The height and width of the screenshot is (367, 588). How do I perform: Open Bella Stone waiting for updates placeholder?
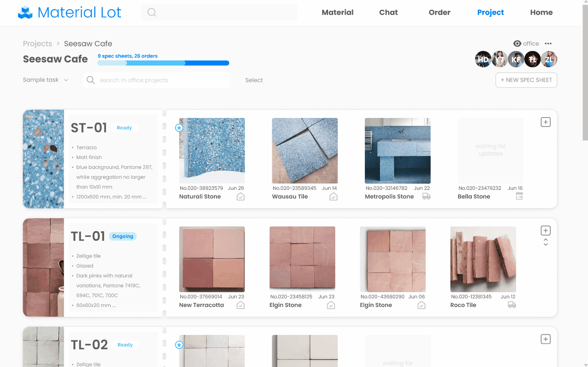[491, 151]
